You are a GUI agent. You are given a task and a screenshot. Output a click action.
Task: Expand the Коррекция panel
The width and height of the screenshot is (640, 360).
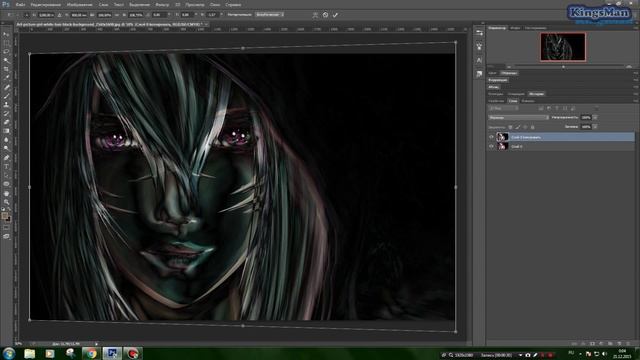coord(498,80)
